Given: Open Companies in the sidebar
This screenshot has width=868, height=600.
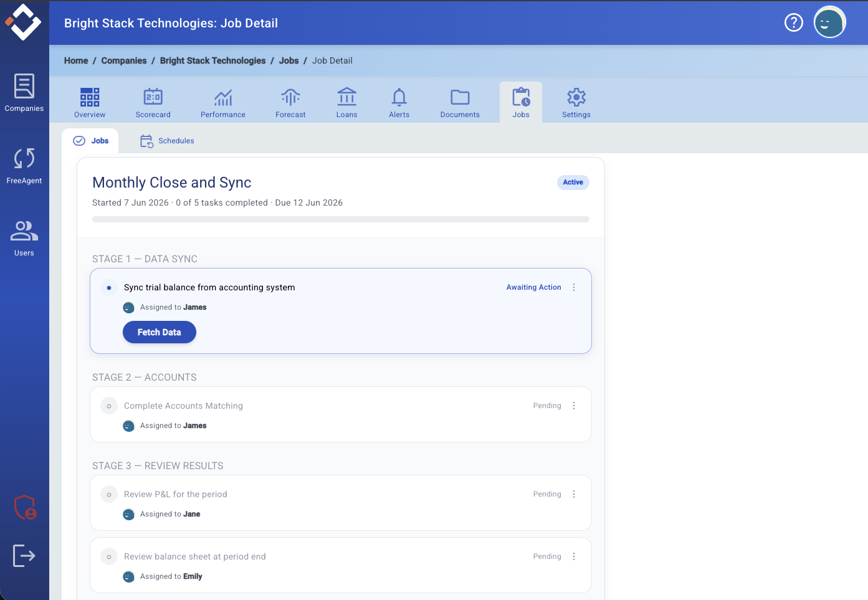Looking at the screenshot, I should (24, 93).
